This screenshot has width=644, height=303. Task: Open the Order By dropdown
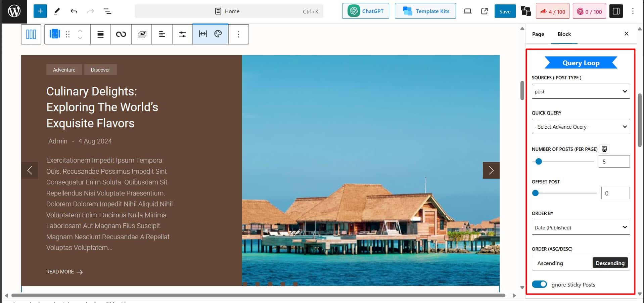[581, 227]
